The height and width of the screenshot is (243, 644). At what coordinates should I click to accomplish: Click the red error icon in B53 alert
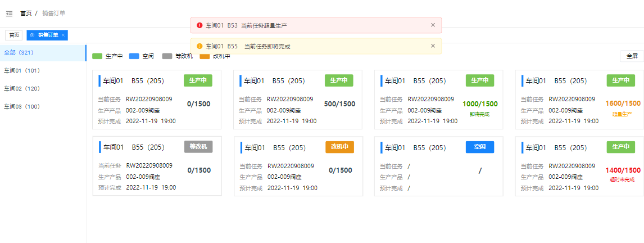click(199, 25)
